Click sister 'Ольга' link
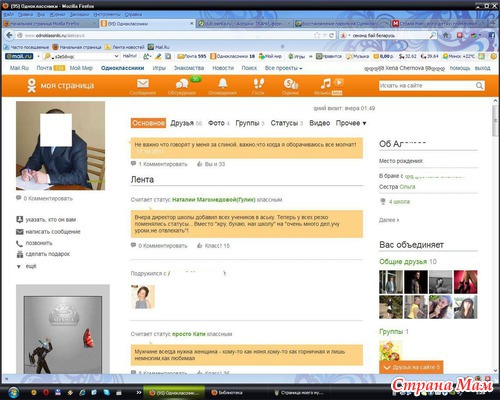Viewport: 500px width, 400px height. pos(407,187)
